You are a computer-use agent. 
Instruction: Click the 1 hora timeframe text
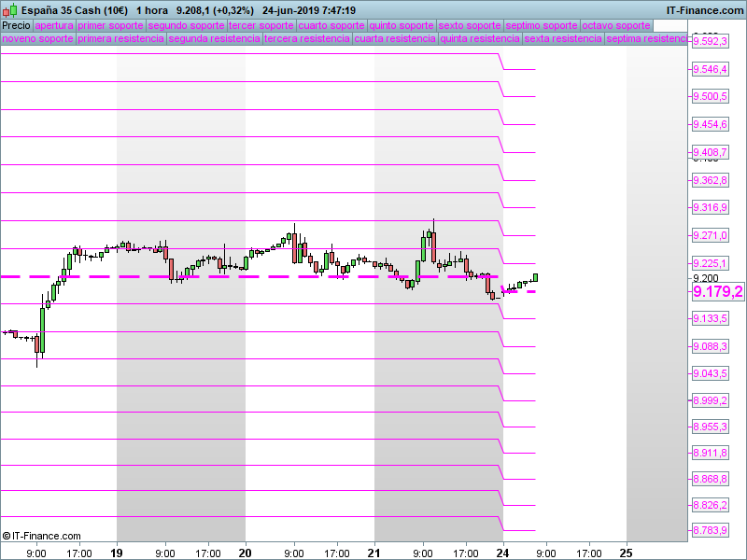[x=152, y=10]
